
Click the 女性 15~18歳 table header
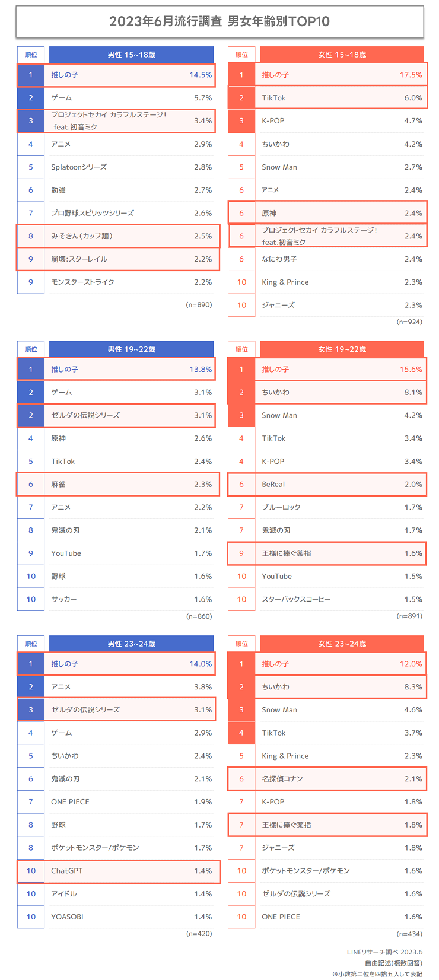[x=342, y=55]
